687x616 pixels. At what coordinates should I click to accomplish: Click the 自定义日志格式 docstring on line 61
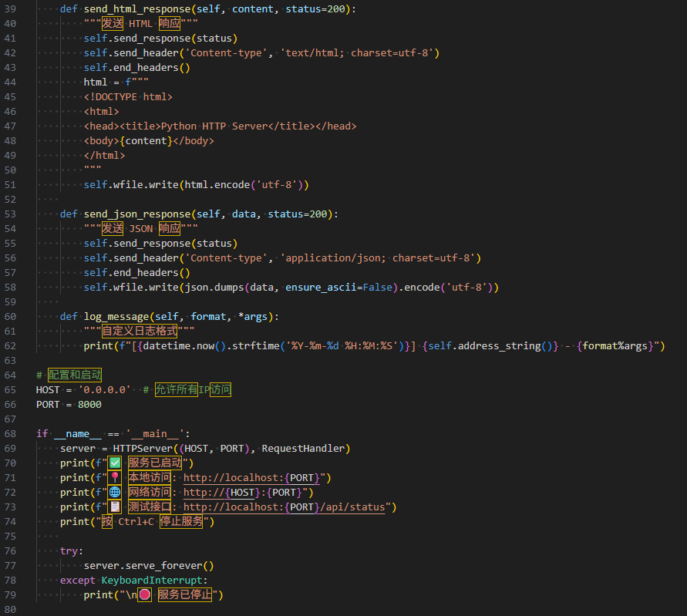click(x=140, y=331)
